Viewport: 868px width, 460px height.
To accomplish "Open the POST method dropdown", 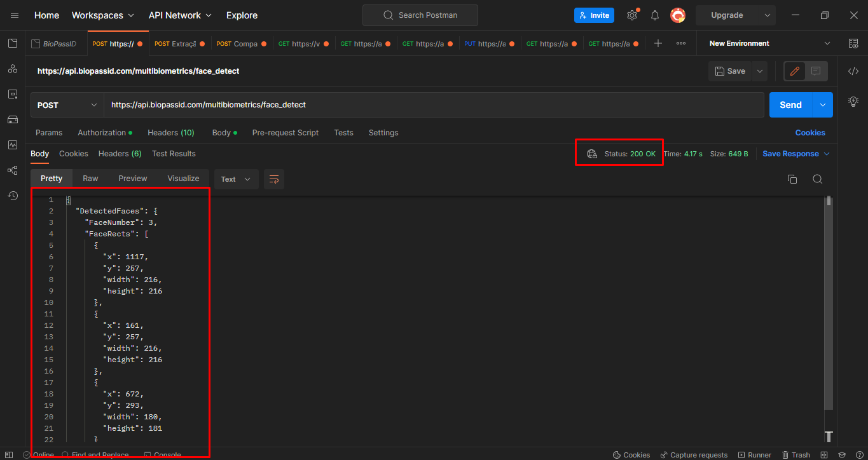I will [x=67, y=105].
